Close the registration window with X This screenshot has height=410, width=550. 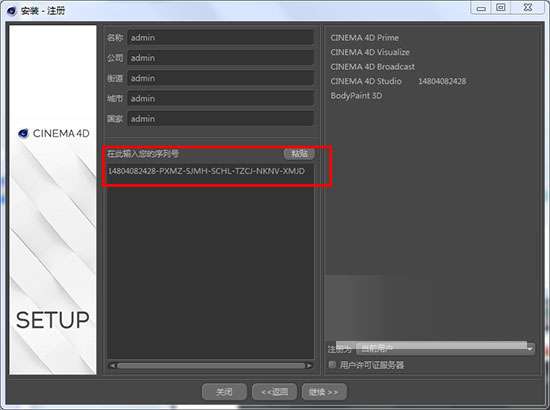click(x=528, y=8)
